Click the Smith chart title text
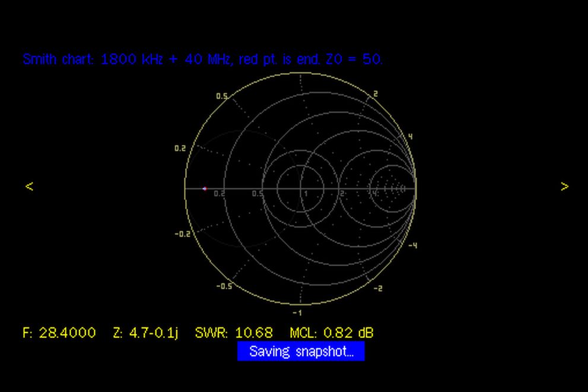This screenshot has height=392, width=588. tap(203, 59)
